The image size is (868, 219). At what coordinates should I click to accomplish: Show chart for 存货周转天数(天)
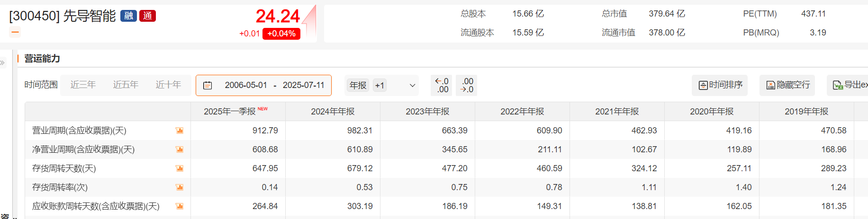point(180,168)
